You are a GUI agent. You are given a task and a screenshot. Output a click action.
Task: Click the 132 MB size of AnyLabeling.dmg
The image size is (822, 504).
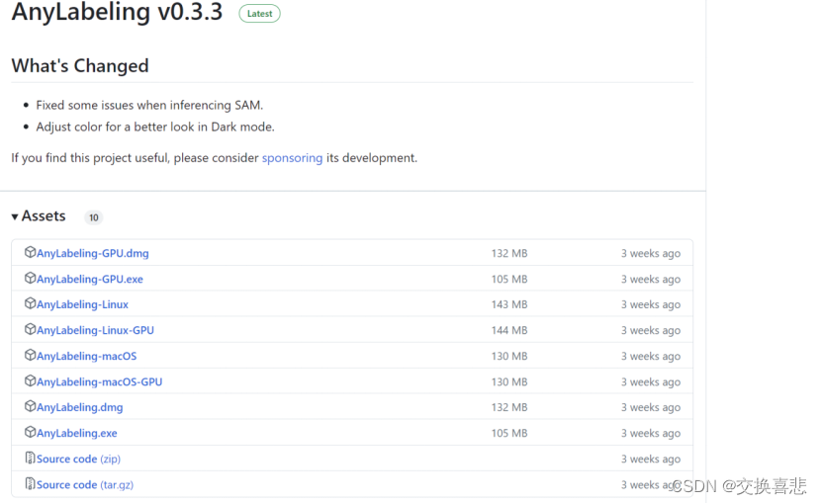509,407
